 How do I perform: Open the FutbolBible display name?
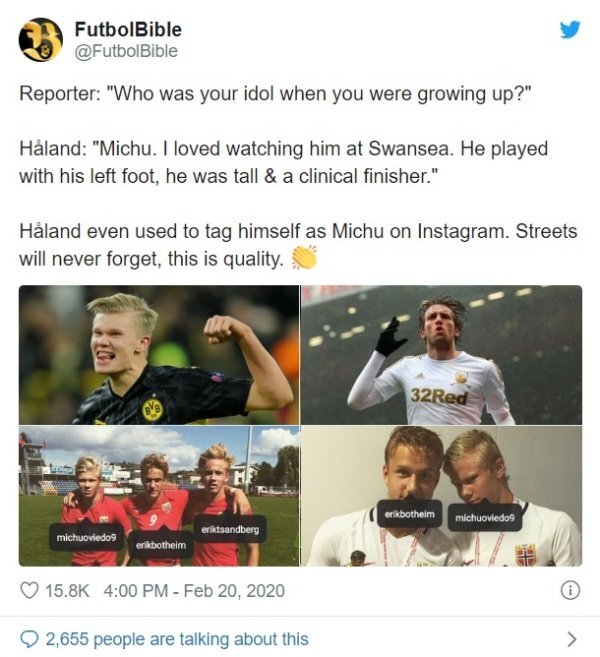[x=128, y=30]
